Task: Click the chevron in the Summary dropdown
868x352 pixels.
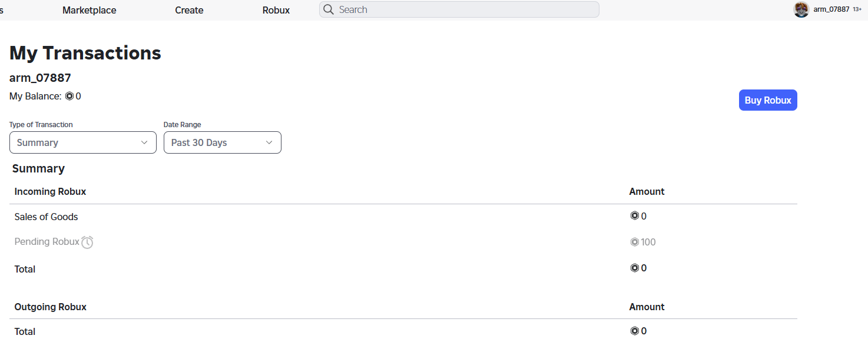Action: coord(144,142)
